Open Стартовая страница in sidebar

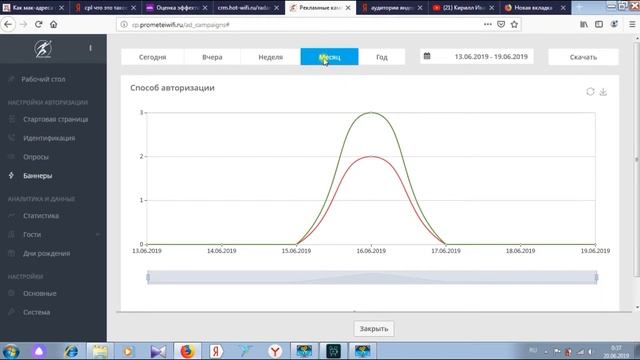tap(56, 119)
